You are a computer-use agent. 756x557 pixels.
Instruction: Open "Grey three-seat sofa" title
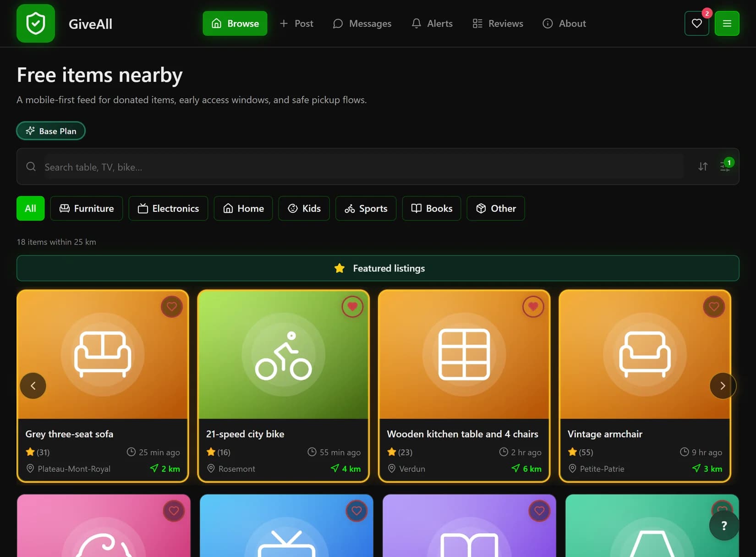(69, 434)
